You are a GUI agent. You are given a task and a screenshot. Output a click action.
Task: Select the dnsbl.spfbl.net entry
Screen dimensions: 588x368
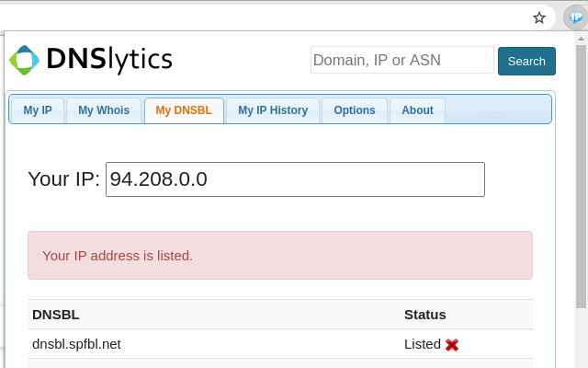pos(76,344)
